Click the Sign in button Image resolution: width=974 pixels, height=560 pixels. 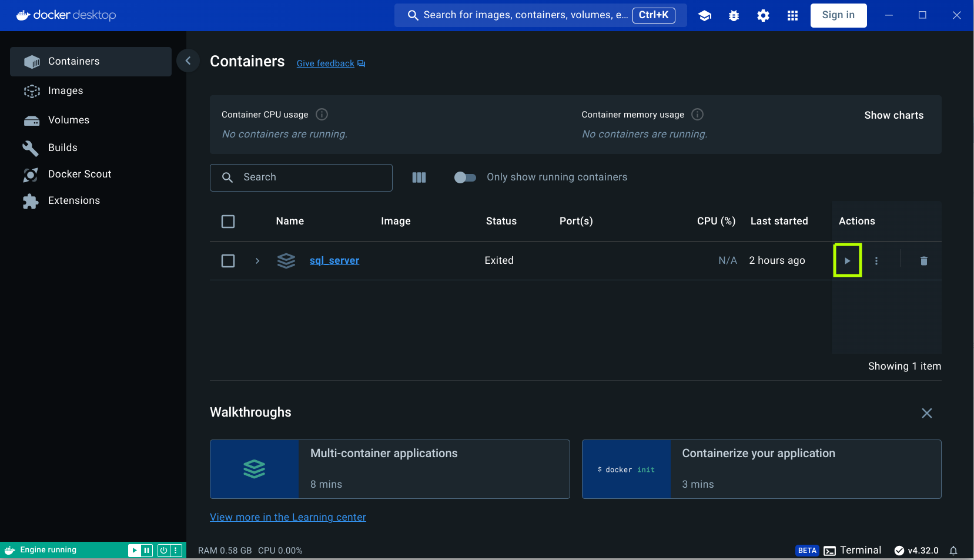838,15
